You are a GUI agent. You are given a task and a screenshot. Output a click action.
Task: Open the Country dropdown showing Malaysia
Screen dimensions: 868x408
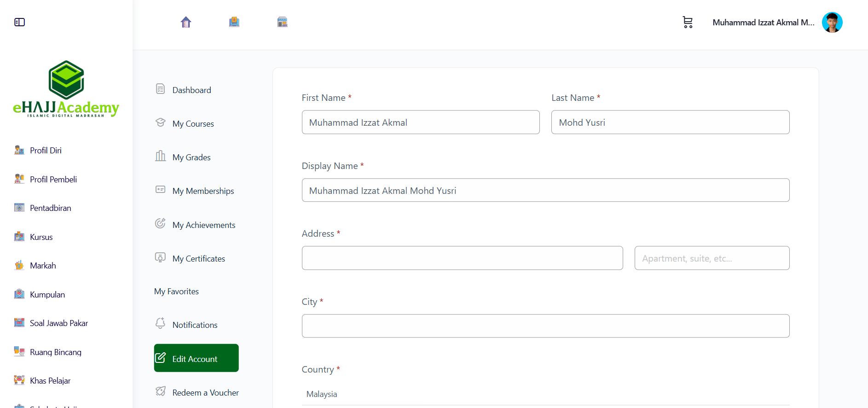(x=546, y=394)
